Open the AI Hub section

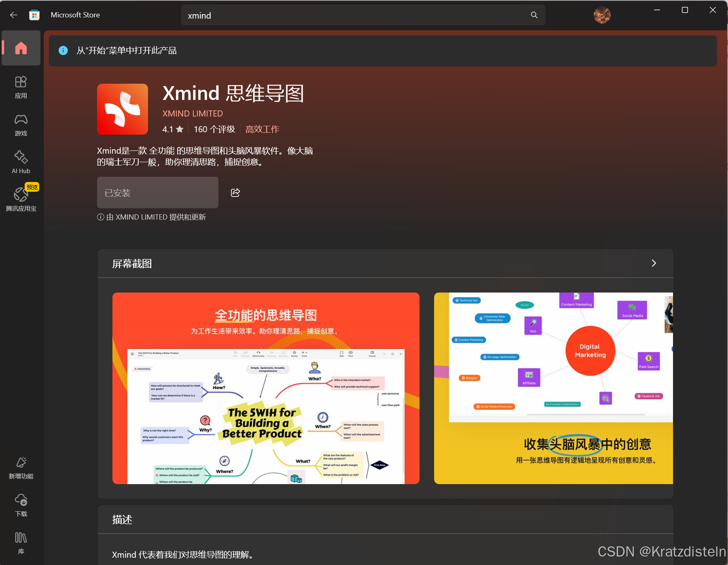point(21,161)
